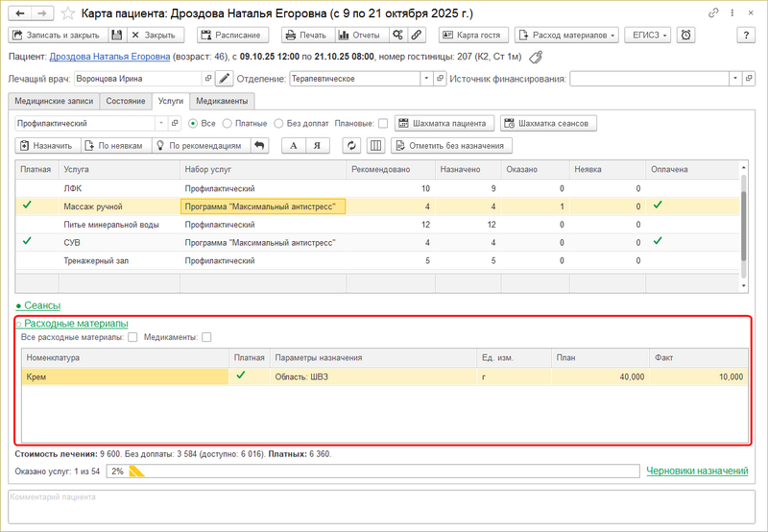
Task: Click the refresh icon in the services toolbar
Action: 351,145
